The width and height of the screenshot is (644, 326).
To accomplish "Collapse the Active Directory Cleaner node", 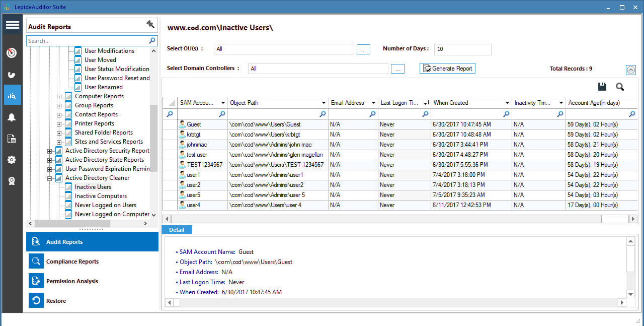I will tap(49, 178).
